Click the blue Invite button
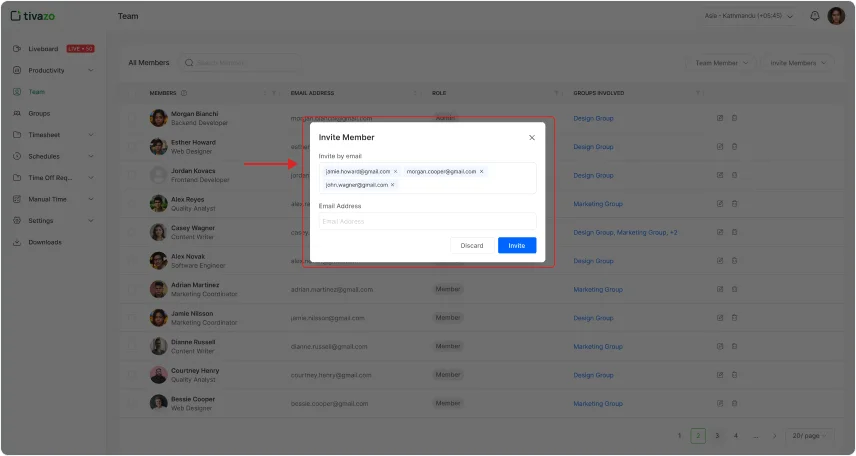856x456 pixels. 517,245
